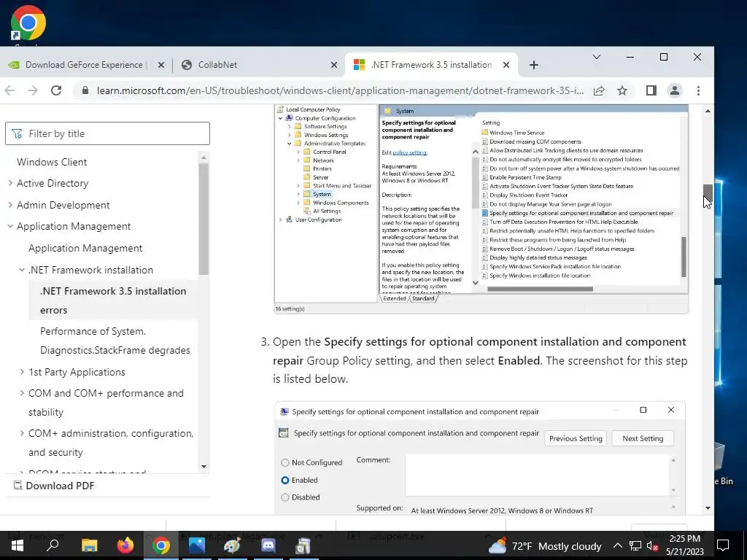
Task: Open network status tray icon
Action: pos(635,545)
